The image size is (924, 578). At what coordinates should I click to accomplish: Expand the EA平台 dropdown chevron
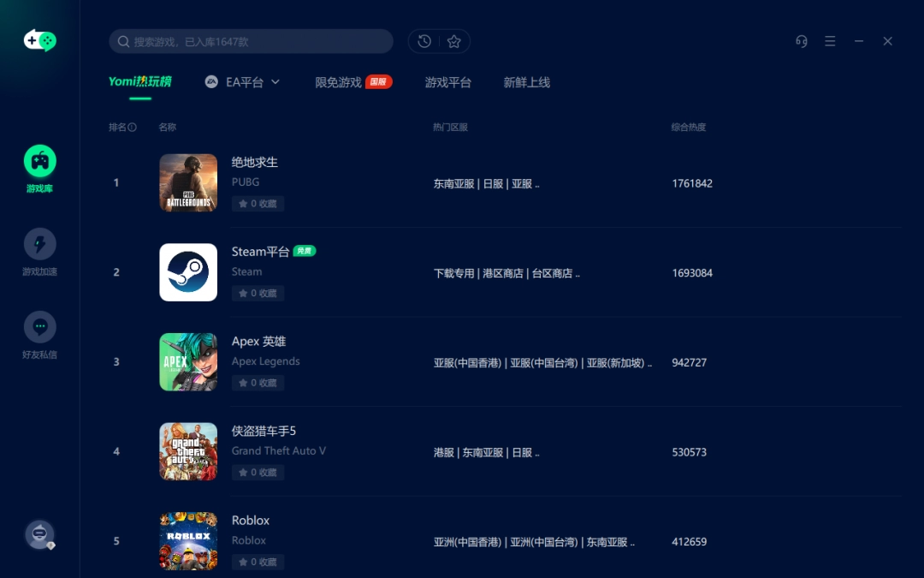pyautogui.click(x=275, y=81)
